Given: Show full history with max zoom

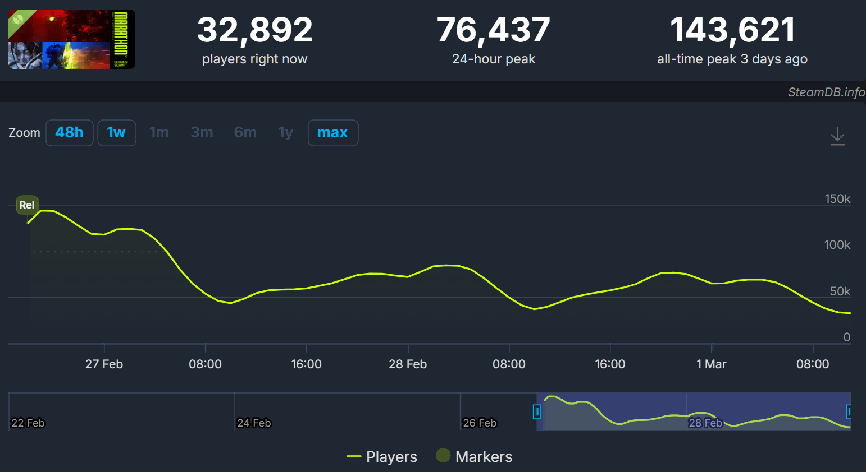Looking at the screenshot, I should pos(332,133).
